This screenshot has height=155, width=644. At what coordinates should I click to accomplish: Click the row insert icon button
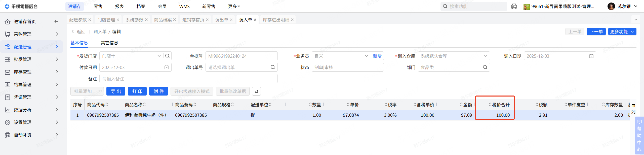pyautogui.click(x=256, y=91)
